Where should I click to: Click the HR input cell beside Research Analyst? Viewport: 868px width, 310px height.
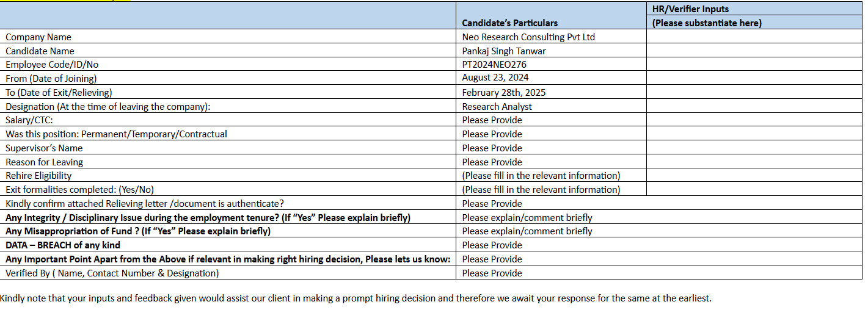click(x=754, y=107)
